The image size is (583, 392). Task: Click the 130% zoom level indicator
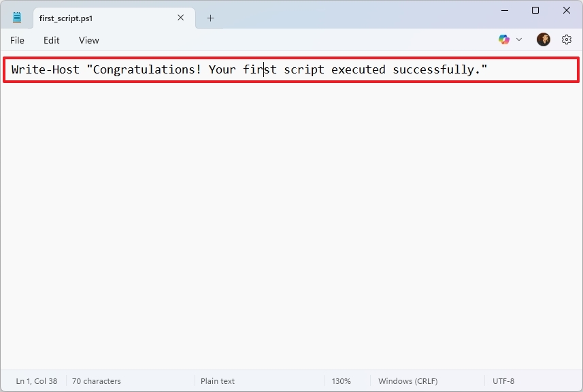341,381
